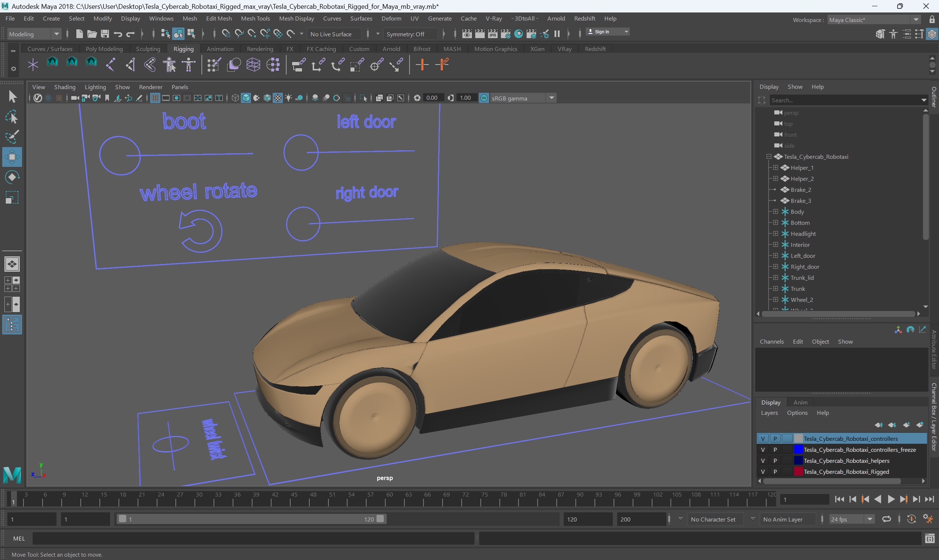Enable smooth shade all in viewport
The width and height of the screenshot is (939, 560).
pyautogui.click(x=246, y=98)
